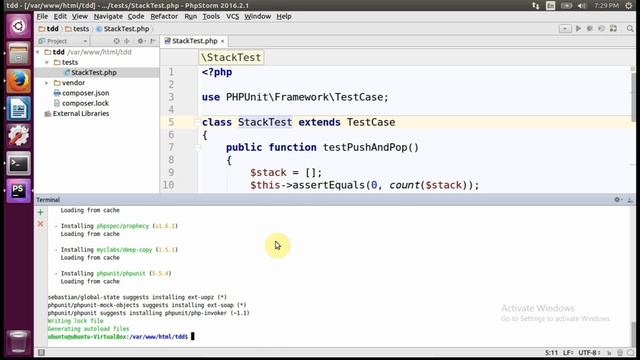The height and width of the screenshot is (360, 640).
Task: Close the StackTest.php editor tab
Action: click(x=222, y=41)
